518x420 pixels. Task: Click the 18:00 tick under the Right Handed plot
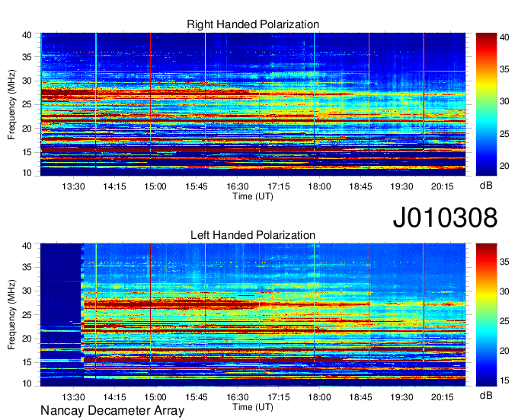(319, 186)
